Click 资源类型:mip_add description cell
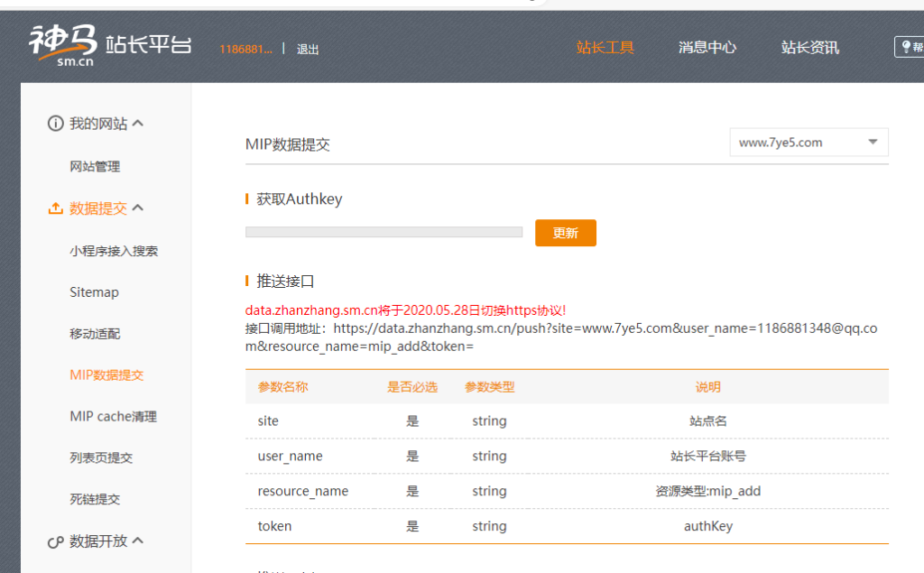Viewport: 924px width, 573px height. pos(707,491)
